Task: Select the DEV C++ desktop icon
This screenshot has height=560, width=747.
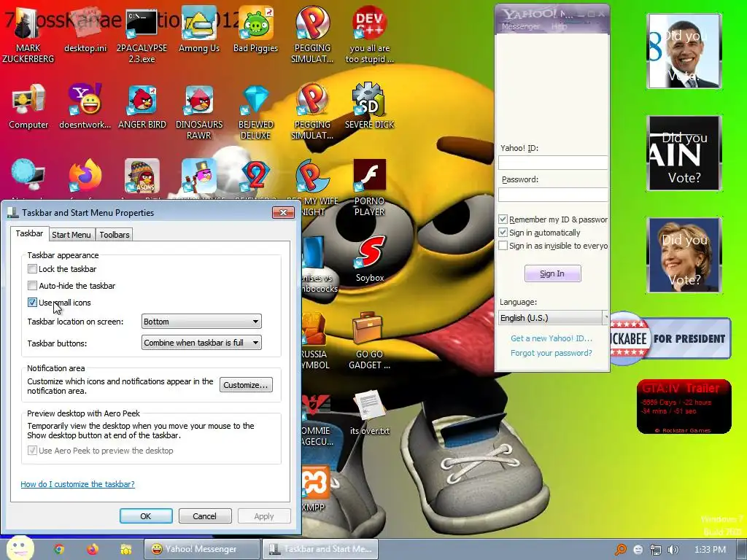Action: tap(369, 24)
